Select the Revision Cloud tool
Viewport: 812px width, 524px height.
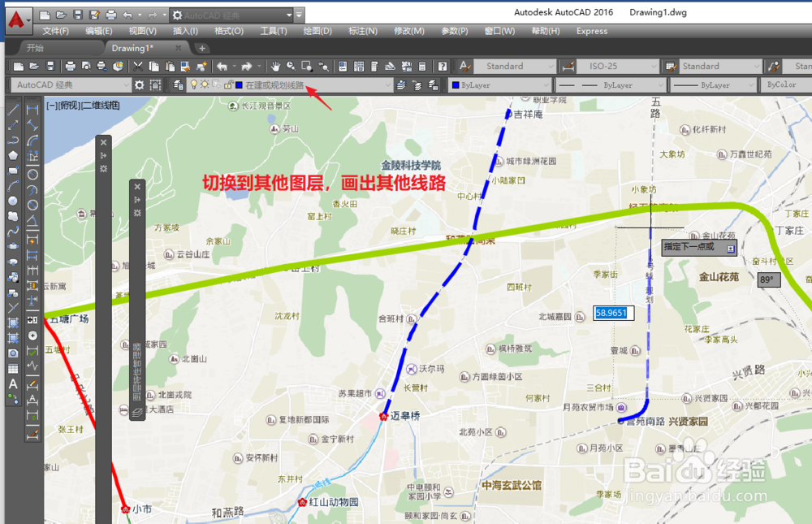tap(14, 215)
